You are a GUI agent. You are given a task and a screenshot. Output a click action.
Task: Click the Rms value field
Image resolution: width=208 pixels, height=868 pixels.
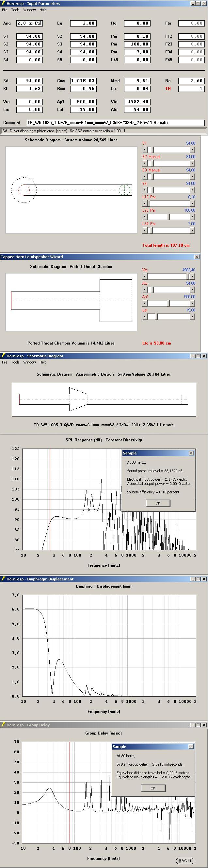tap(83, 89)
